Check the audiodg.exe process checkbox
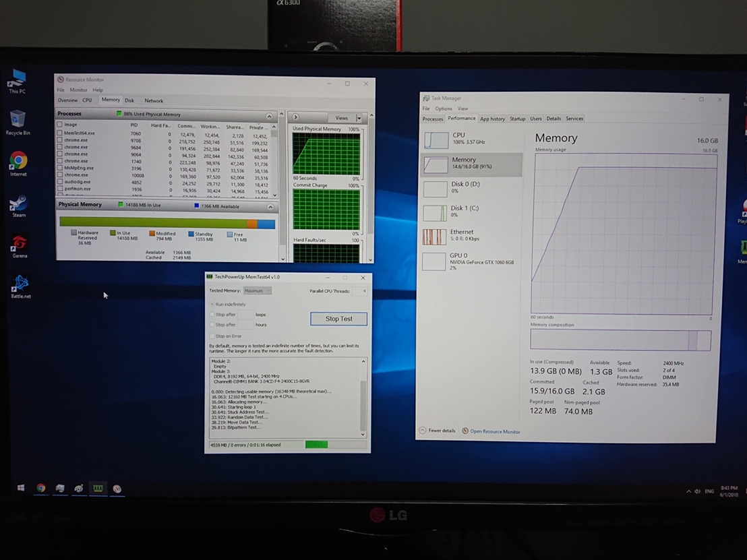 point(59,181)
